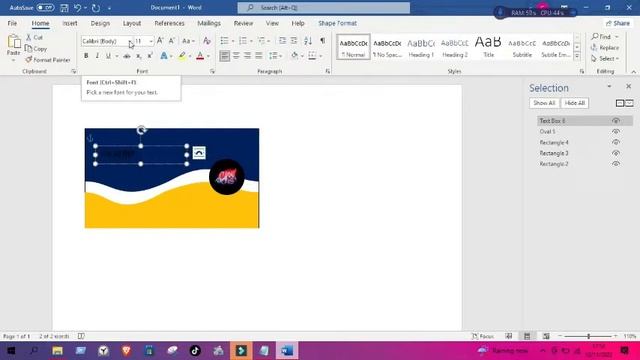Apply text highlight color
The width and height of the screenshot is (640, 360).
click(x=182, y=56)
